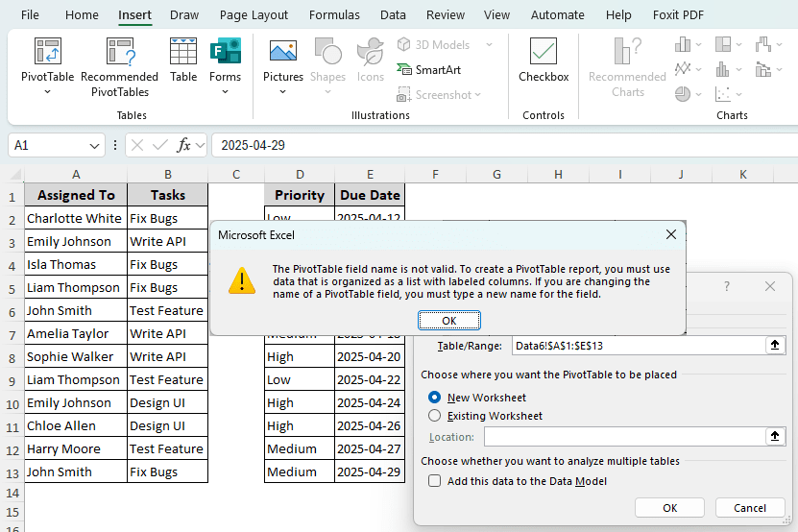Click the insert function fx icon
The height and width of the screenshot is (532, 798).
point(184,145)
